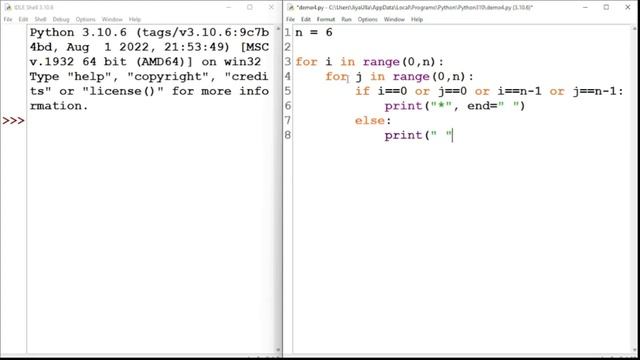Image resolution: width=640 pixels, height=360 pixels.
Task: Click the 'else:' keyword on line 7
Action: [x=373, y=121]
